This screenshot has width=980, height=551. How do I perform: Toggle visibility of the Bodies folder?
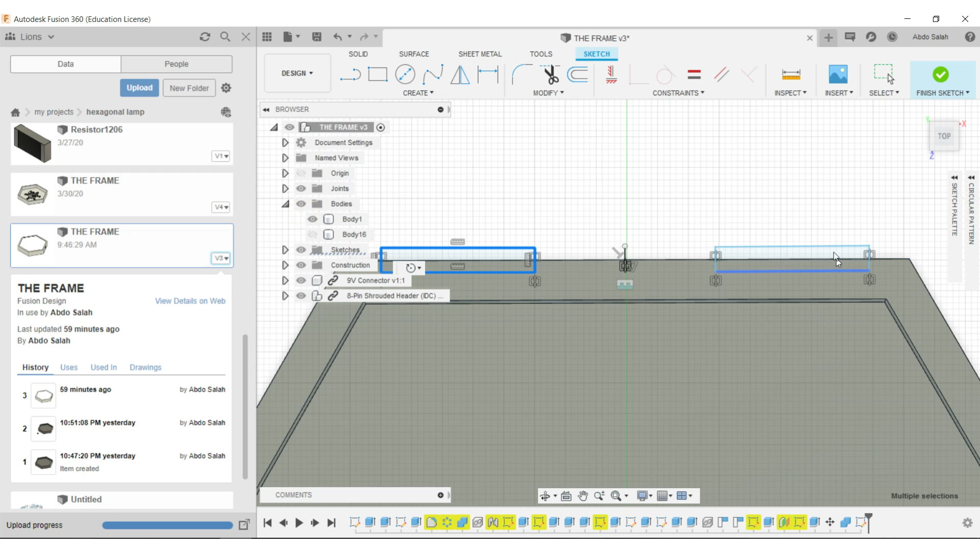tap(301, 204)
